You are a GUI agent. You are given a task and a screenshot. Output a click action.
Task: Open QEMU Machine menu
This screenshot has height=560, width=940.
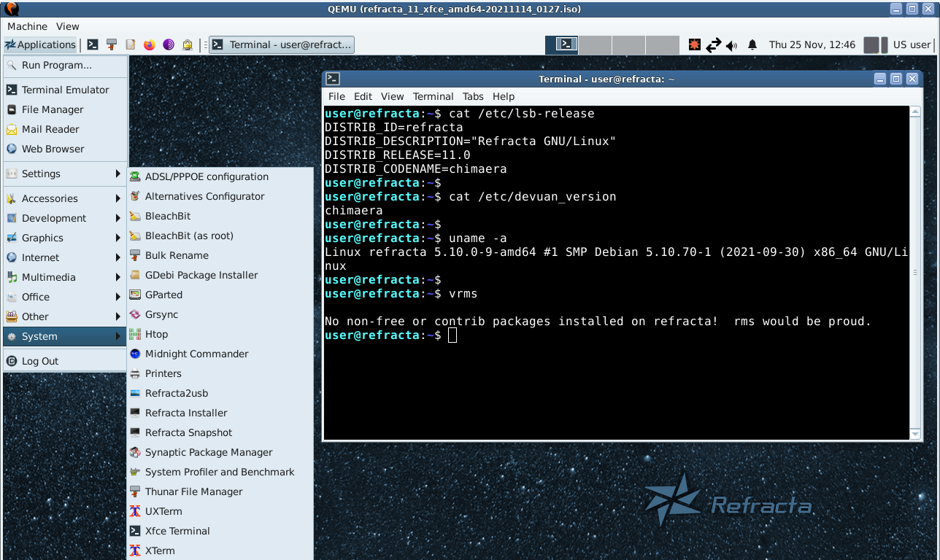(27, 26)
